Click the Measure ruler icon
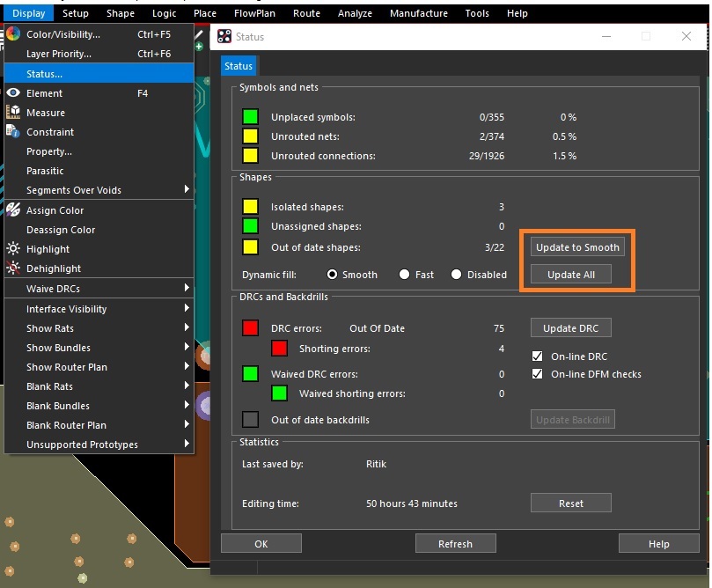Viewport: 712px width, 588px height. tap(13, 113)
